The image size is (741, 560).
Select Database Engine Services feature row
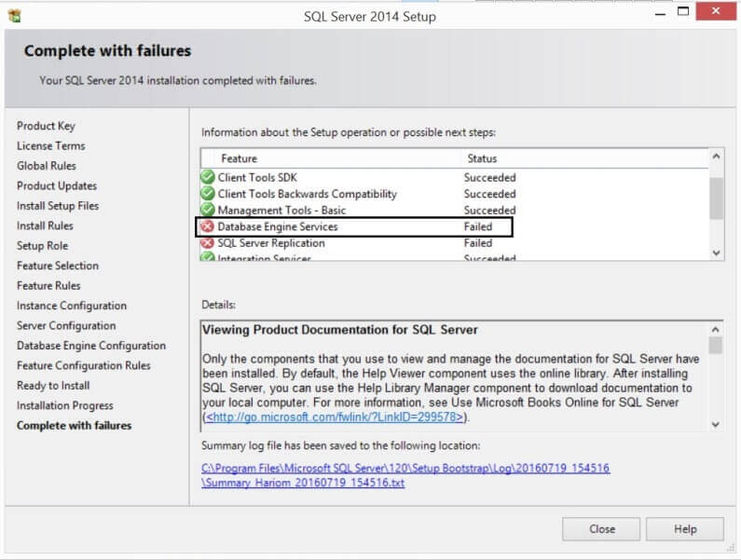(454, 226)
